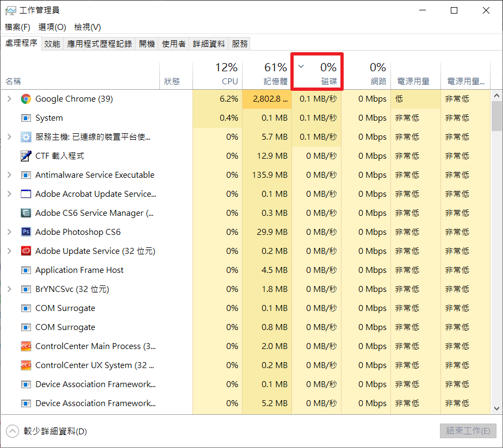Image resolution: width=503 pixels, height=448 pixels.
Task: Select Device Association Framework row with 5.2 MB
Action: click(x=246, y=403)
